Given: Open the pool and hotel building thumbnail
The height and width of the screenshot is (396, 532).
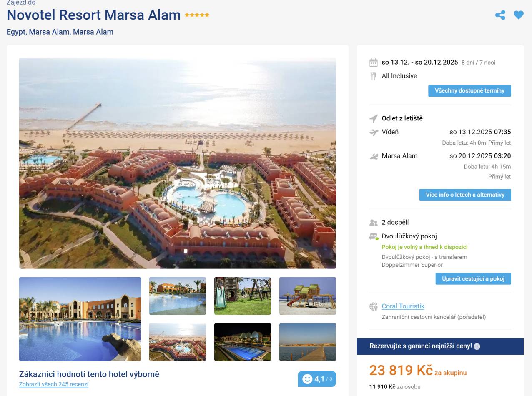Looking at the screenshot, I should [x=80, y=319].
